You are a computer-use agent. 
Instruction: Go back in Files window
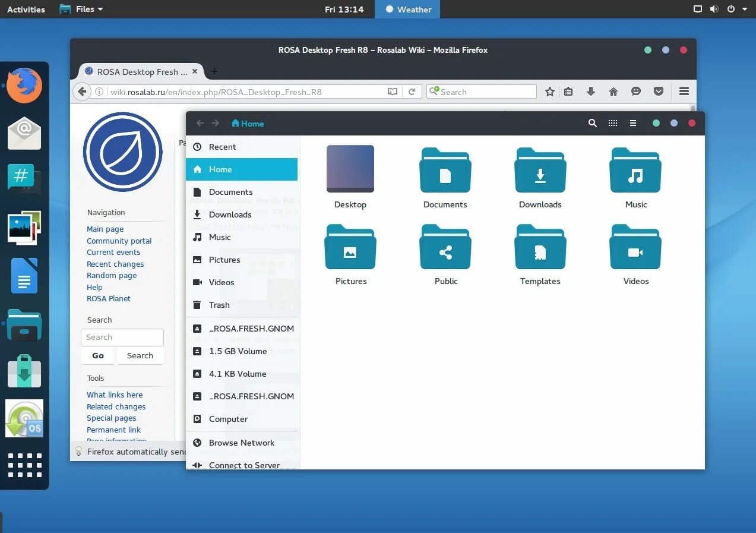[200, 123]
